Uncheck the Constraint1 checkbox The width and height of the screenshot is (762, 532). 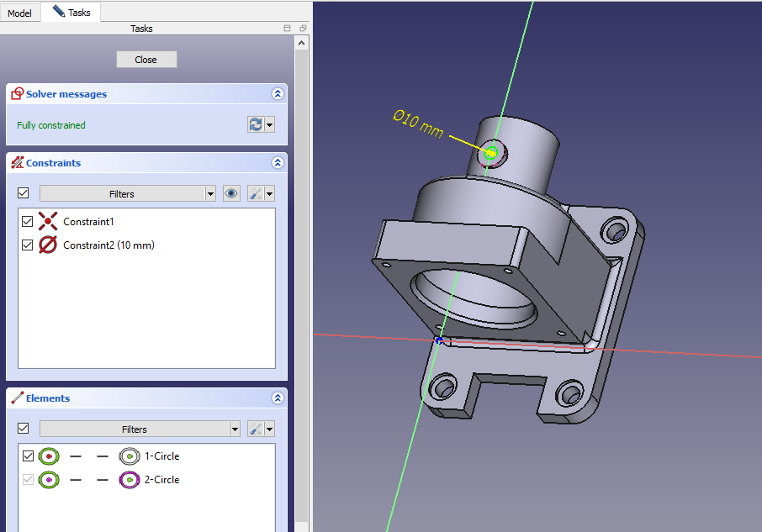pos(28,222)
